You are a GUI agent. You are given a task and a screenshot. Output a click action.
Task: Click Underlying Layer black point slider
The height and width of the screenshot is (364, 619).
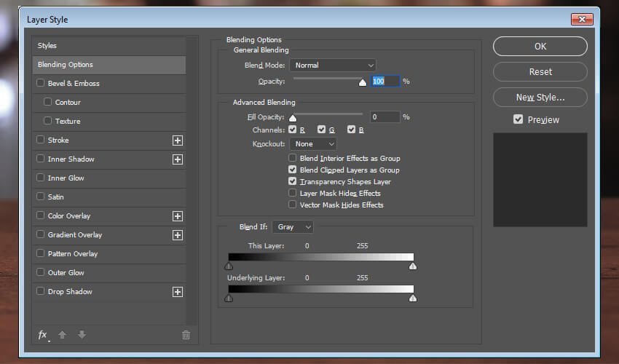[x=229, y=298]
